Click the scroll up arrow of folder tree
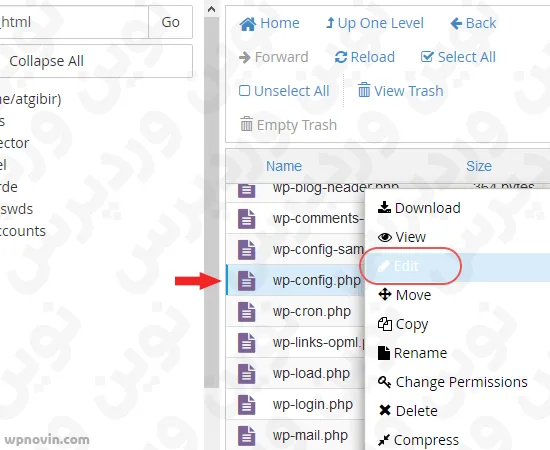This screenshot has width=550, height=450. coord(212,10)
